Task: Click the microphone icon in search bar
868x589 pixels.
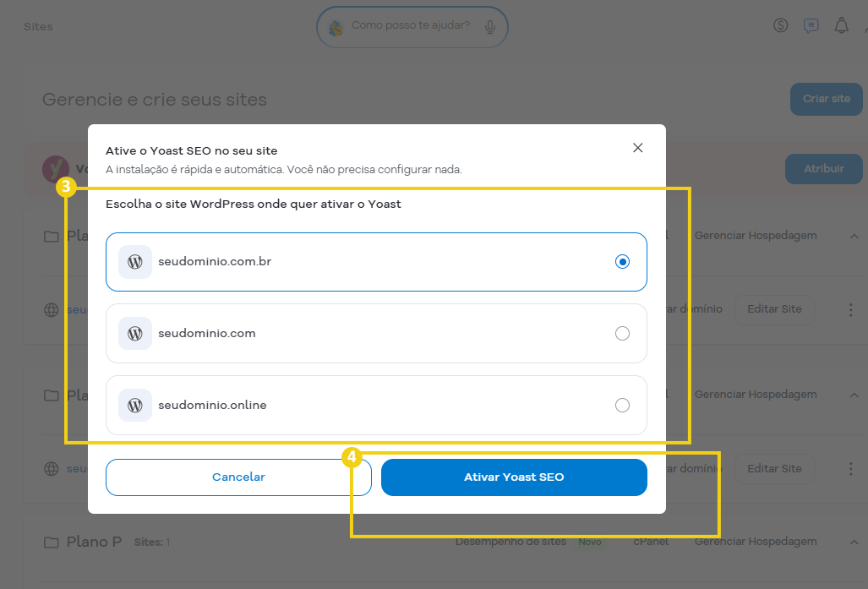Action: point(490,26)
